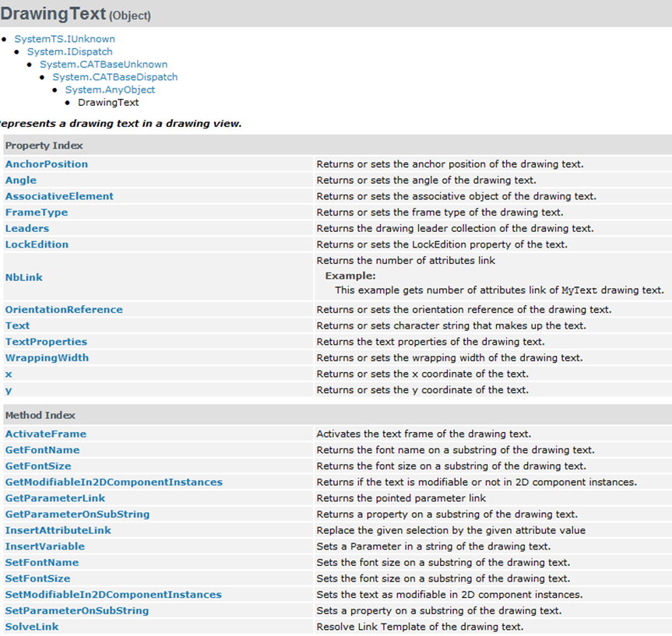Open the GetFontSize method link
Image resolution: width=672 pixels, height=636 pixels.
38,466
